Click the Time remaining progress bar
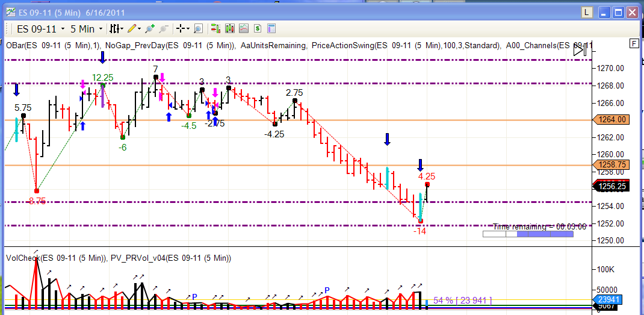644x315 pixels. (x=528, y=234)
